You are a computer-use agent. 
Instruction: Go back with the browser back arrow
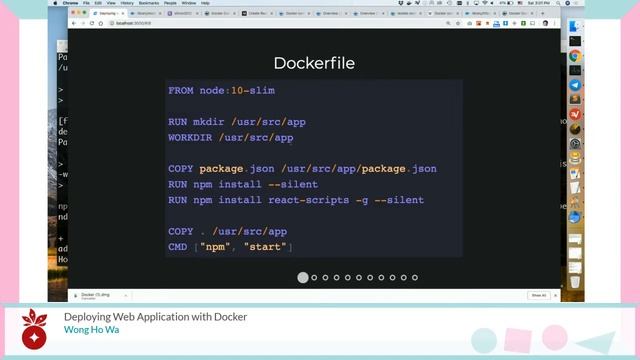74,23
